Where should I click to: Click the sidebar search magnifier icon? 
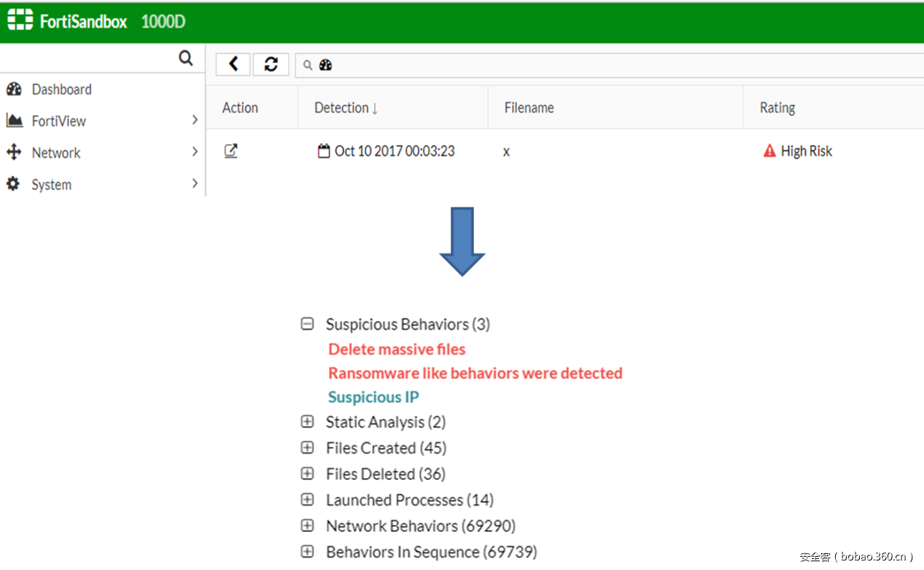(x=186, y=58)
